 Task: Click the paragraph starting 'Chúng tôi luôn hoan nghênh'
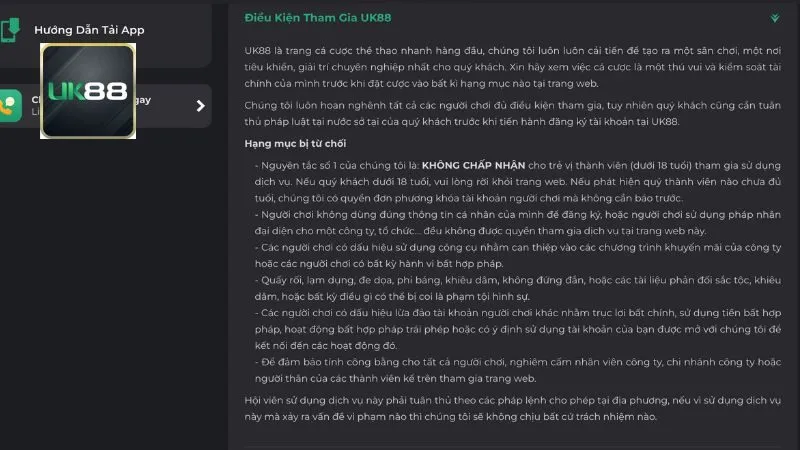510,113
